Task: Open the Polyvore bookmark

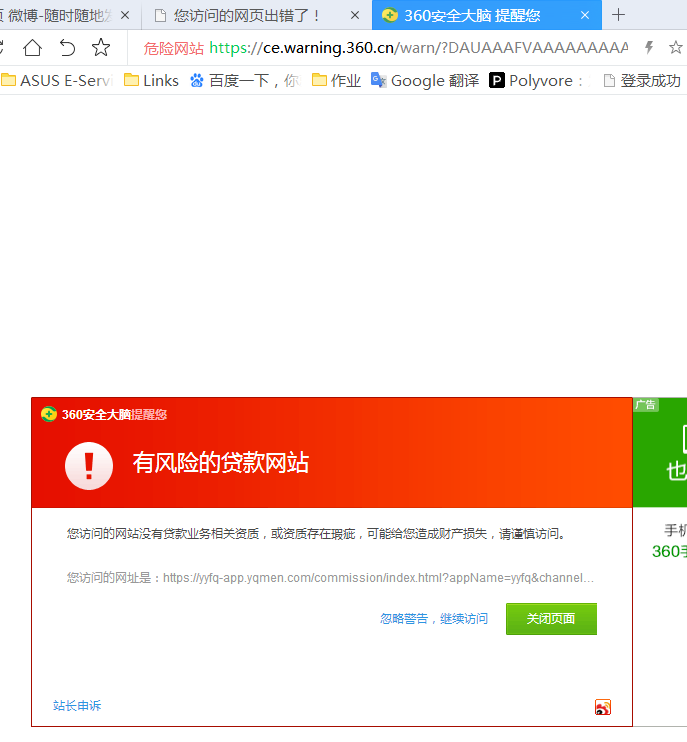Action: point(539,81)
